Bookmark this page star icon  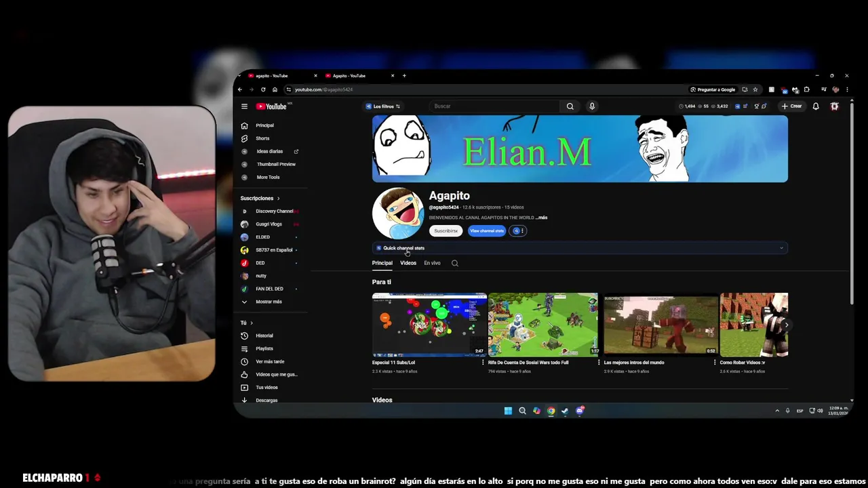[755, 89]
